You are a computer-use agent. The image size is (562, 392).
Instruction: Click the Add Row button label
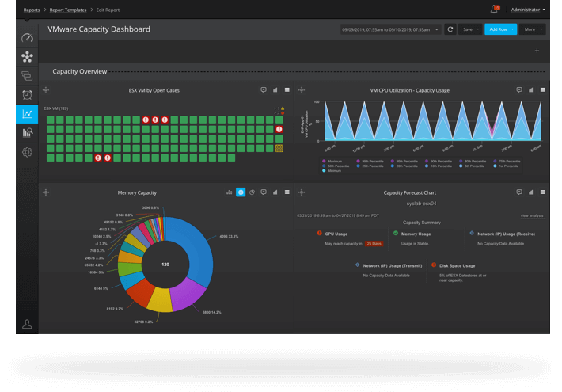(x=498, y=29)
